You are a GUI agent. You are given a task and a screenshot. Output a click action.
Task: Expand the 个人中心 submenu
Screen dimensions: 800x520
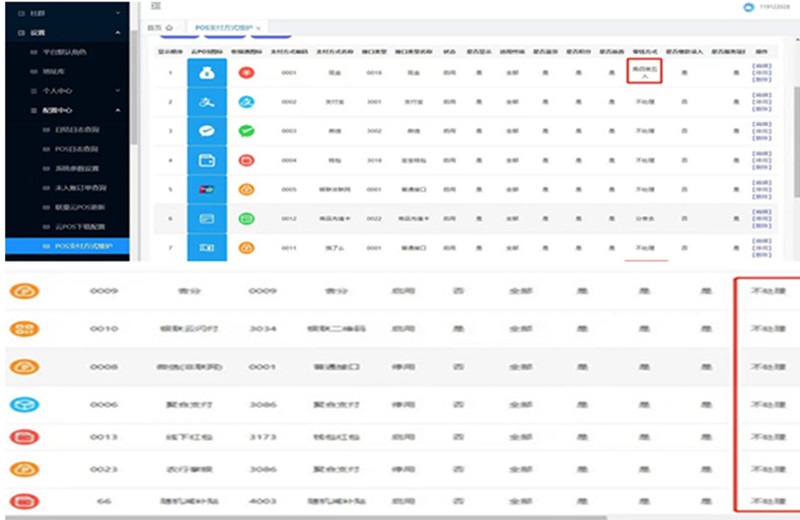pos(119,91)
